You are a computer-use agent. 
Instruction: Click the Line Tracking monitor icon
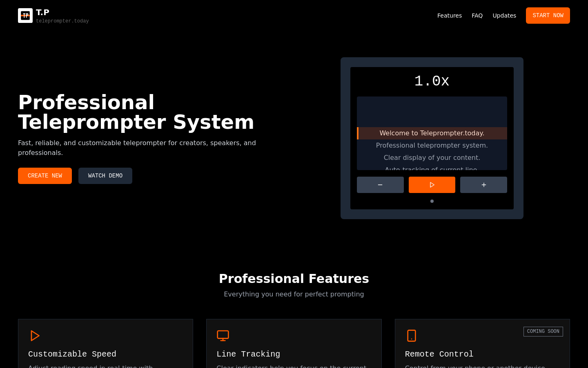(x=223, y=336)
